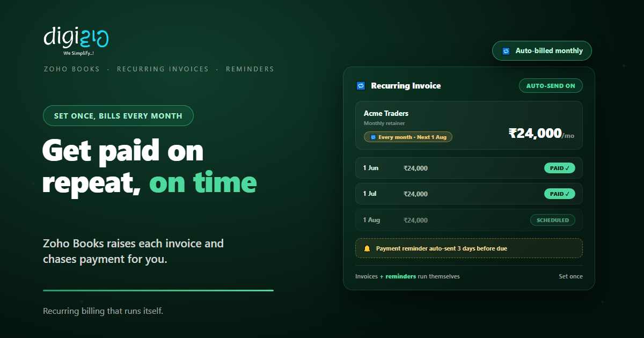The width and height of the screenshot is (644, 338).
Task: Click the Auto-billed monthly pill
Action: tap(542, 51)
